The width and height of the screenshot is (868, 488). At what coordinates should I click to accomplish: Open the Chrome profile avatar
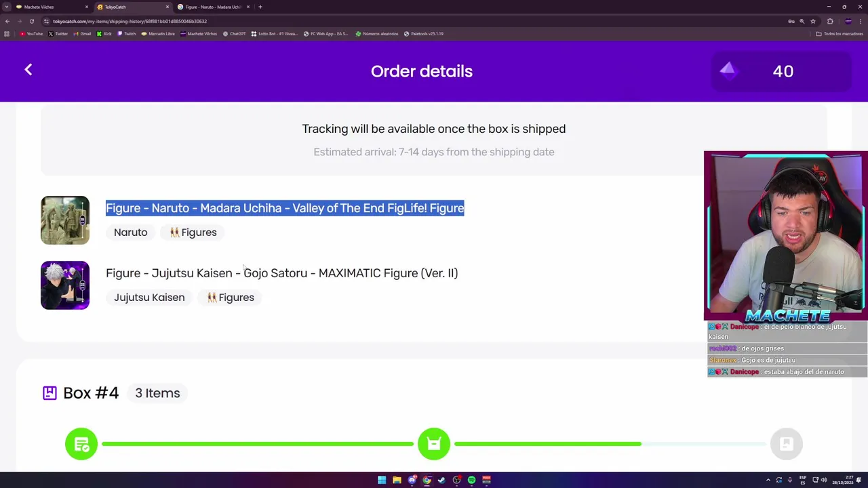848,21
